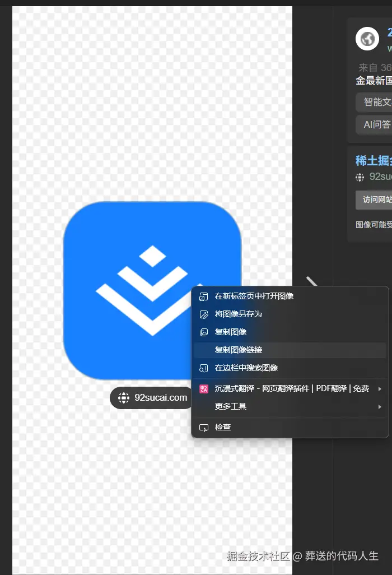Viewport: 392px width, 575px height.
Task: Select 检查 inspect entry
Action: coord(290,428)
